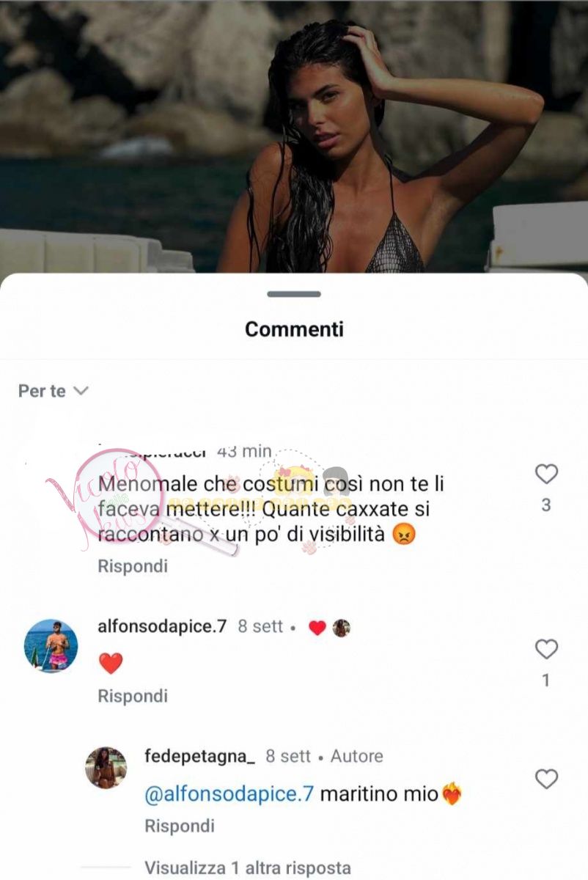The image size is (588, 880).
Task: Reply to alfonsodapice.7's comment
Action: [x=133, y=696]
